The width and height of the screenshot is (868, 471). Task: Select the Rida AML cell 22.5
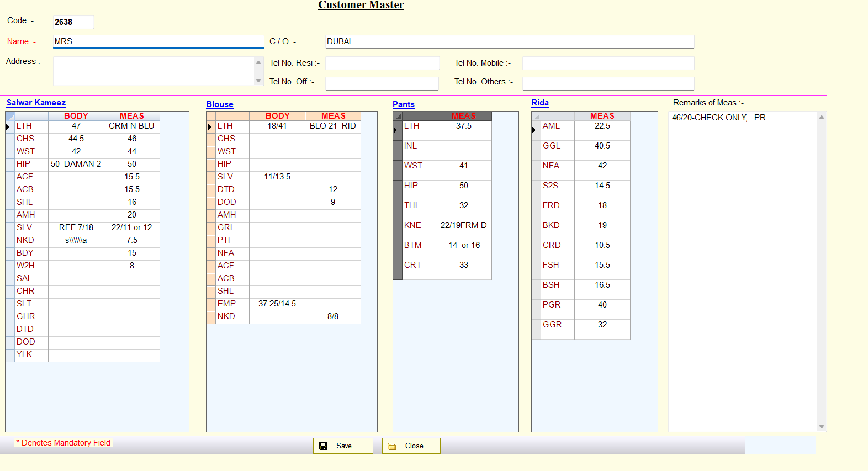point(602,131)
